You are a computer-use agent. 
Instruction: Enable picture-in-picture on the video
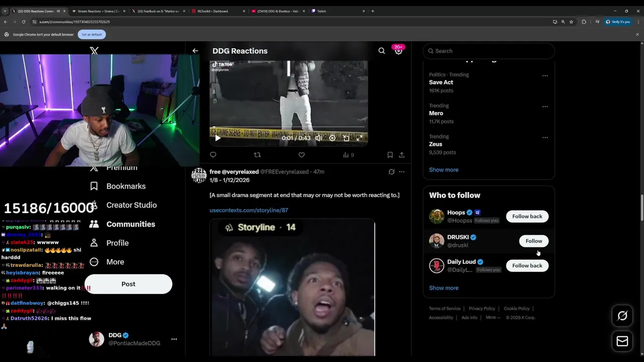[x=346, y=138]
